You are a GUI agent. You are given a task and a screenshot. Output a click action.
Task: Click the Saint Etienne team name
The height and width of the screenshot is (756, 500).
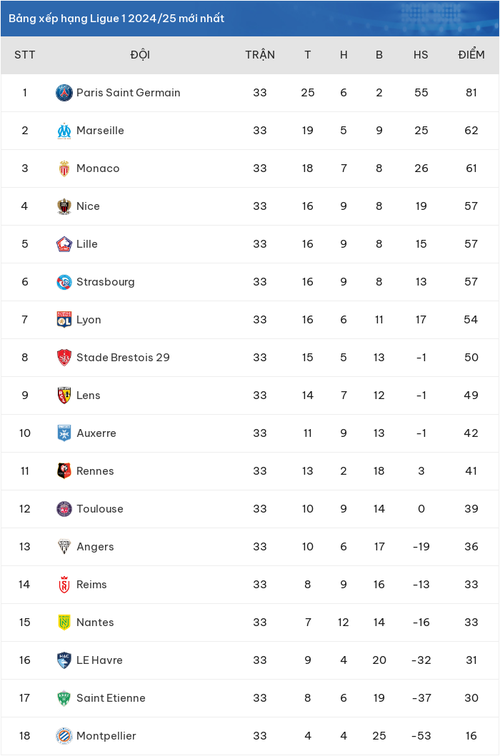pos(111,698)
